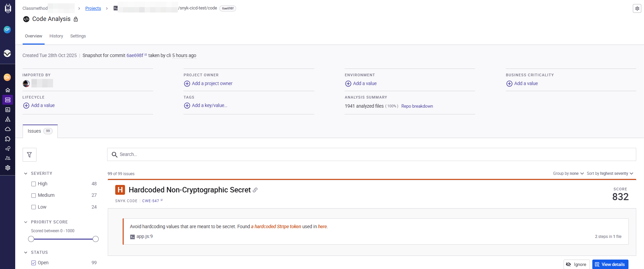Check the Medium severity filter

click(x=33, y=195)
